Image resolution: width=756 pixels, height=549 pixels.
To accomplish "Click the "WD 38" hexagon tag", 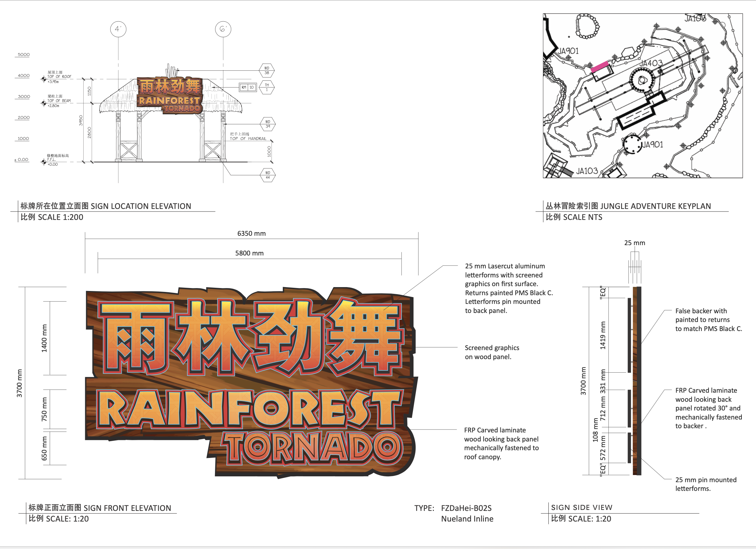I will click(x=267, y=70).
